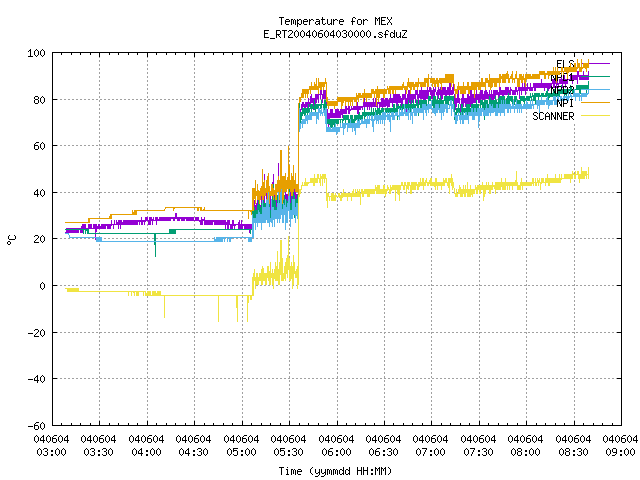Click the x-axis time label 05:00

[241, 452]
